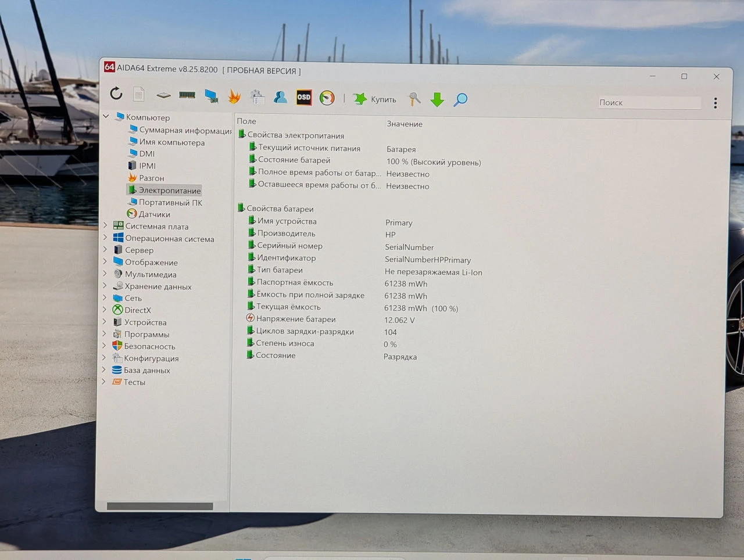Open the Датчики tree item

coord(149,214)
